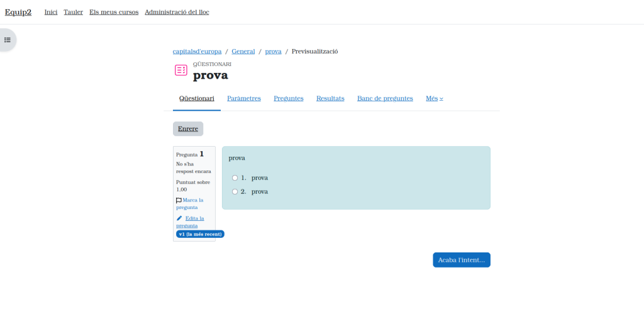Click the flag icon to mark question
The width and height of the screenshot is (644, 316).
coord(179,200)
